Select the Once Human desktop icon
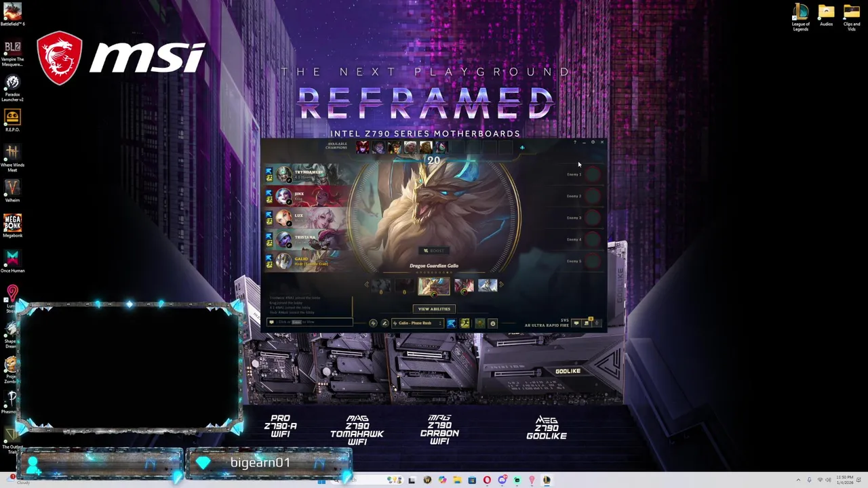The image size is (868, 488). coord(12,262)
